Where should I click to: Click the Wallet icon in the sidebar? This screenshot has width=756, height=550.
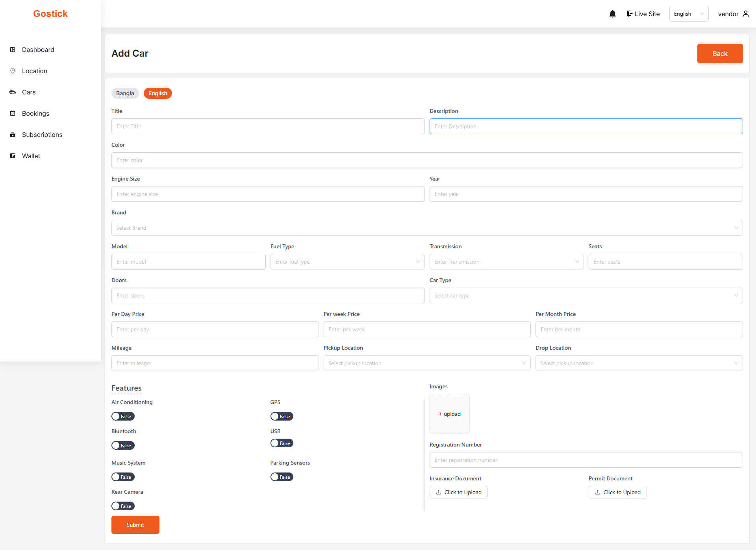pos(13,156)
